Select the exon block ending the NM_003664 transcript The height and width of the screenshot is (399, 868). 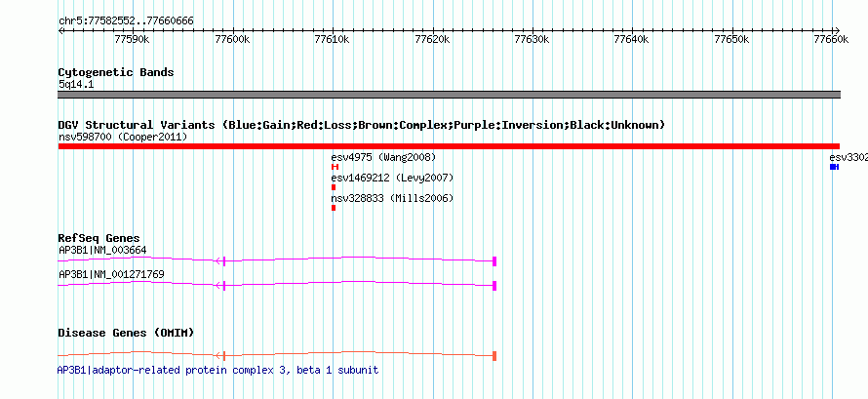(494, 261)
